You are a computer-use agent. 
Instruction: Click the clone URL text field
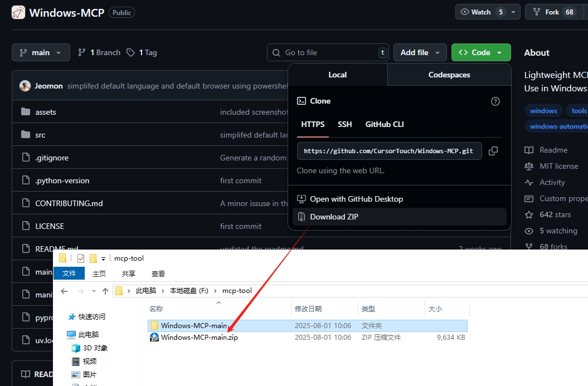(x=389, y=150)
